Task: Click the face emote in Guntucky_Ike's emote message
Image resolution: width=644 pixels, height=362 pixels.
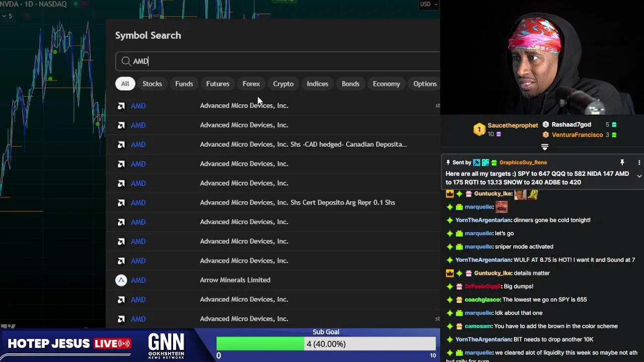Action: click(520, 194)
